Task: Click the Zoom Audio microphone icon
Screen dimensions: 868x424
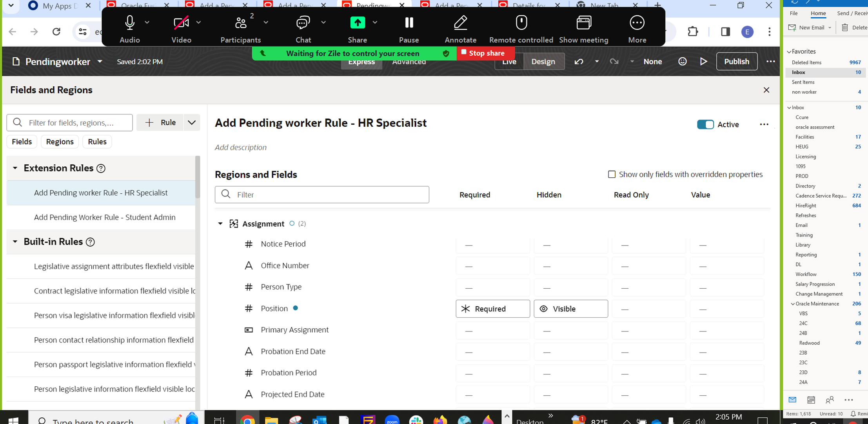Action: pos(130,23)
